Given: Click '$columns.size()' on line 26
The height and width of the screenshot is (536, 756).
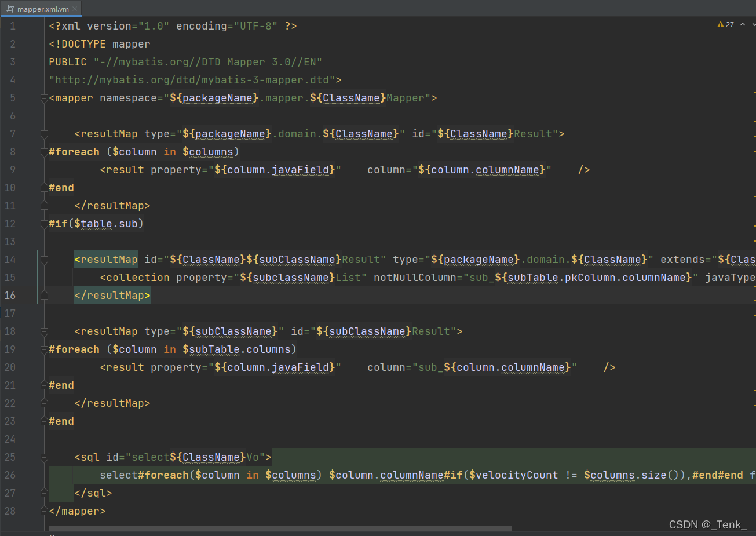Looking at the screenshot, I should 631,475.
